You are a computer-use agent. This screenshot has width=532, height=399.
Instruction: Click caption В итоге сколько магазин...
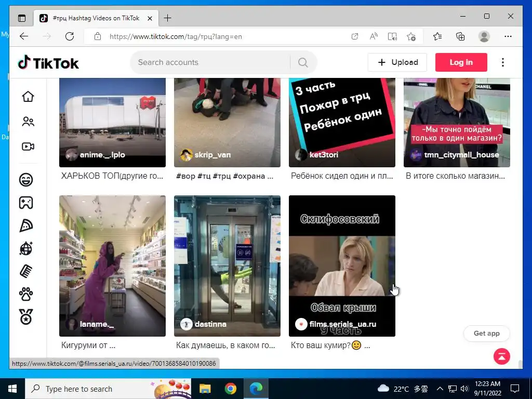point(455,176)
